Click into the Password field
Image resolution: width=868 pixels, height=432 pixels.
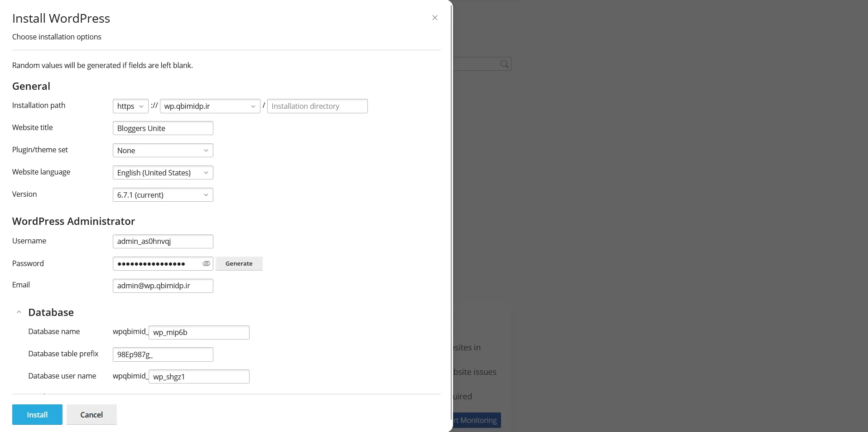[156, 263]
